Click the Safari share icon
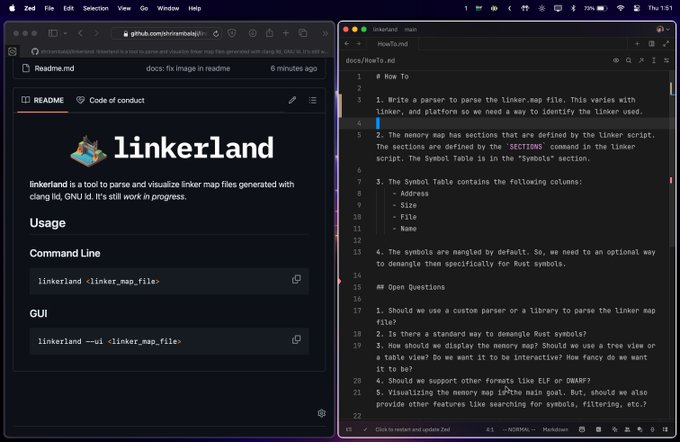The image size is (680, 442). [x=269, y=33]
